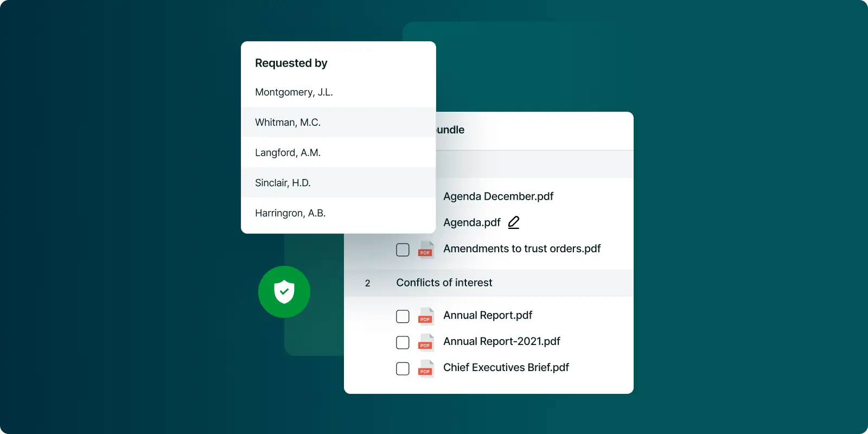Click section number 2 in the bundle

coord(367,283)
